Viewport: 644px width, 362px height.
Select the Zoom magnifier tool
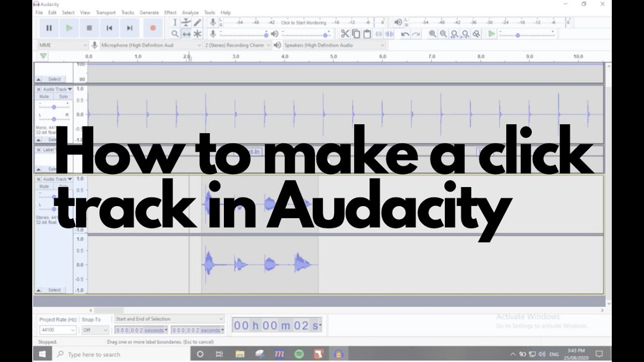(175, 34)
